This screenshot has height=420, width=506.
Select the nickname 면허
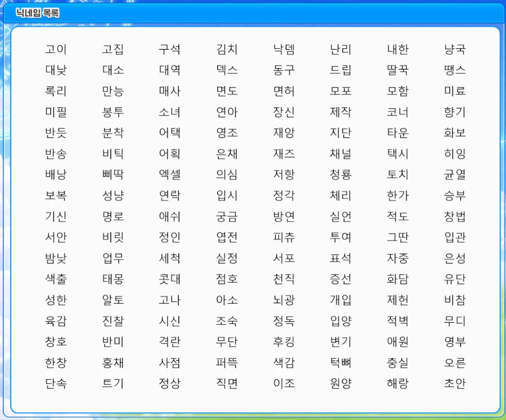click(x=284, y=91)
